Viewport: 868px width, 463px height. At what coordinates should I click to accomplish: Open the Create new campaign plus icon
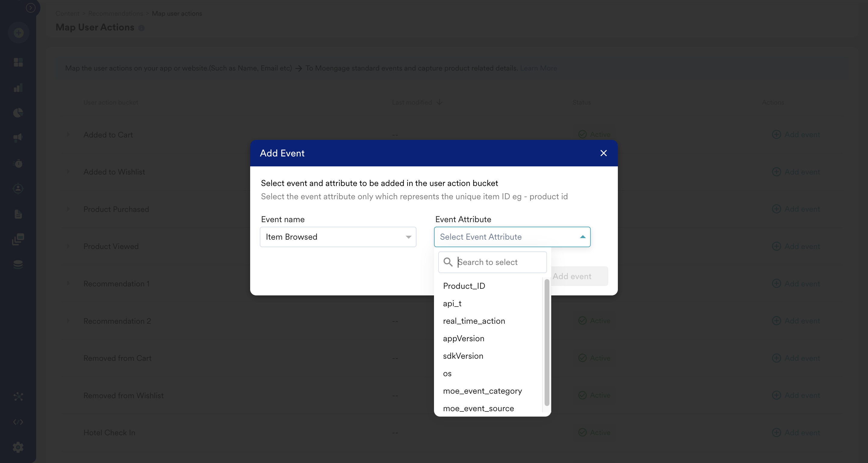click(x=18, y=32)
